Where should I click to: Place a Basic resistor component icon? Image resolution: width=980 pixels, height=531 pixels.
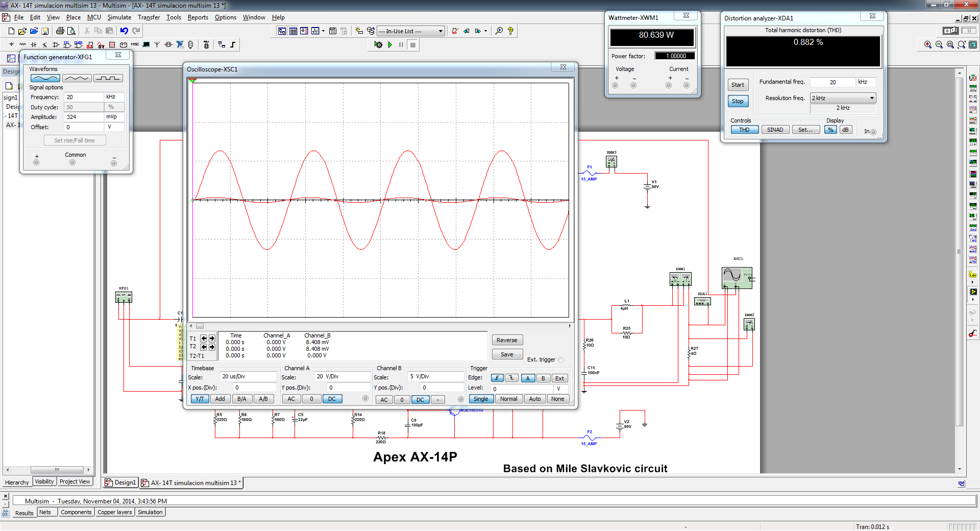(22, 45)
